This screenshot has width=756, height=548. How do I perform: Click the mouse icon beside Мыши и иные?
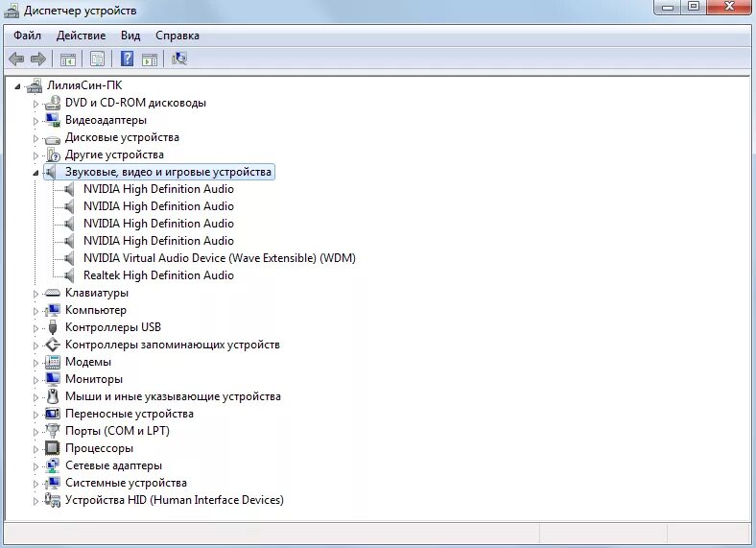coord(53,396)
